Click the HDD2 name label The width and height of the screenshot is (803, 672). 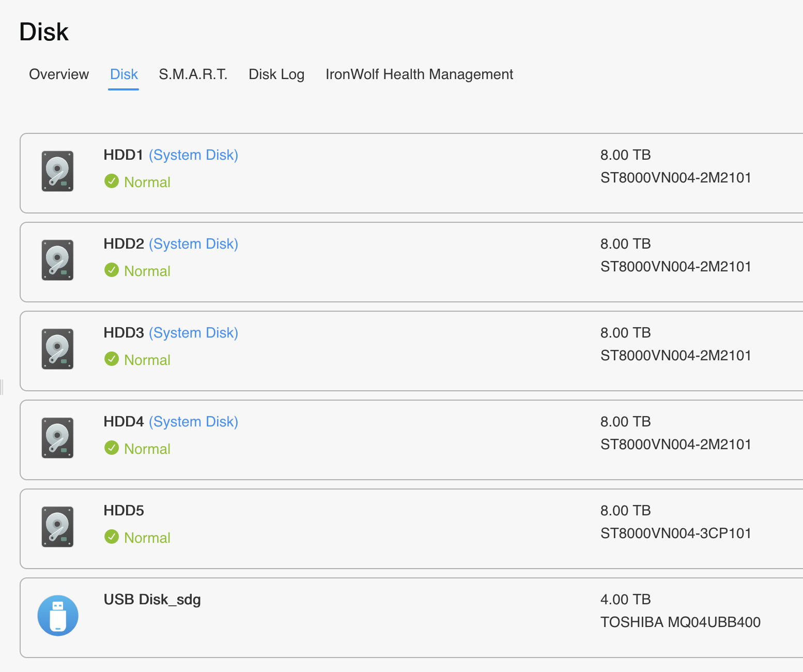(123, 244)
